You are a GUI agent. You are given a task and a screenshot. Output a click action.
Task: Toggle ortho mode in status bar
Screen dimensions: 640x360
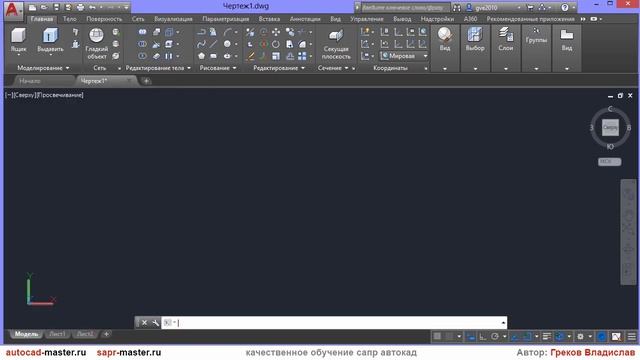(x=482, y=336)
